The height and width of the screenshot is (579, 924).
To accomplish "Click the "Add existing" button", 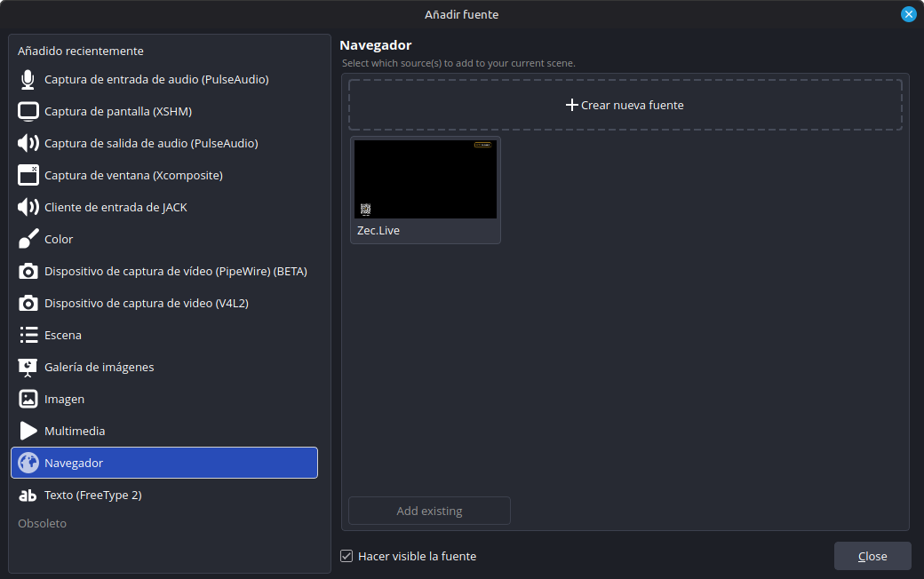I will pyautogui.click(x=430, y=511).
